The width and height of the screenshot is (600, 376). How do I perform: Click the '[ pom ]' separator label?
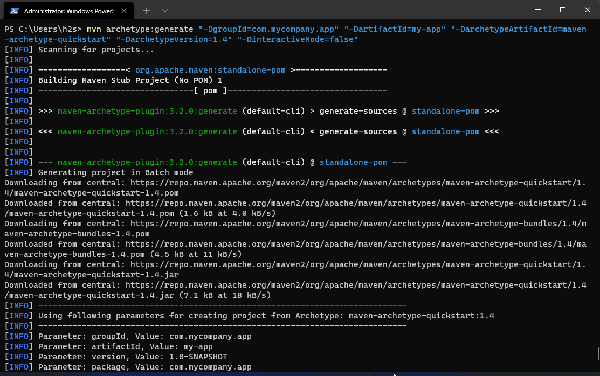(210, 91)
